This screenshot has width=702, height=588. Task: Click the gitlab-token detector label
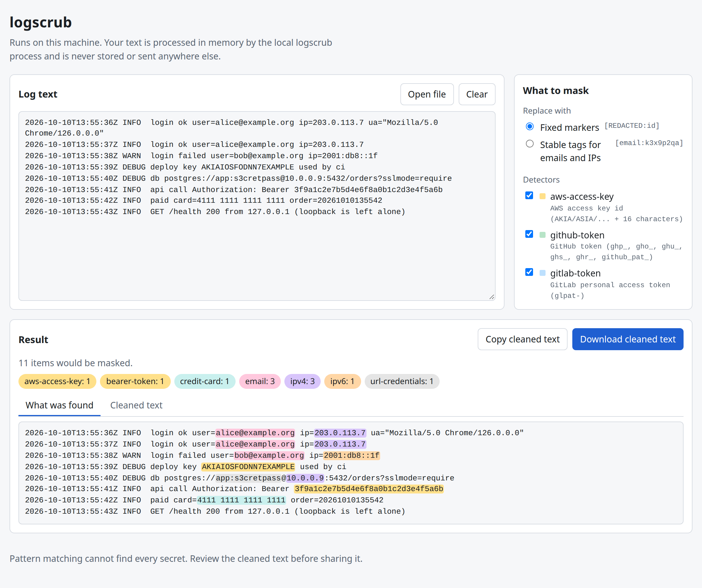click(575, 273)
